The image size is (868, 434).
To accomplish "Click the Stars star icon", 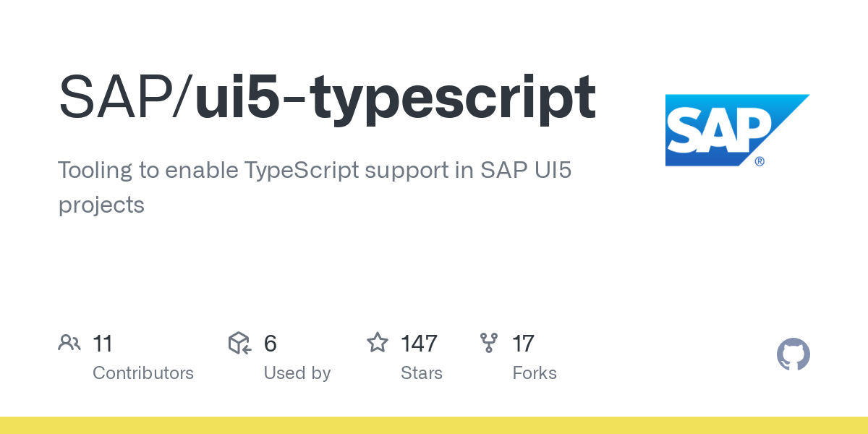I will [x=378, y=342].
